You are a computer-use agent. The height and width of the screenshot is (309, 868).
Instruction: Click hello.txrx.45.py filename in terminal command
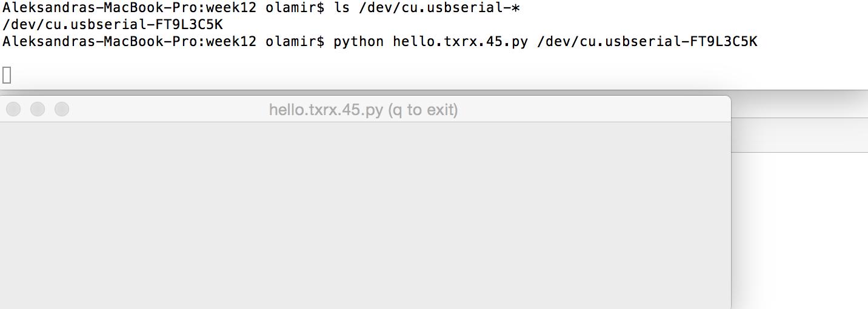coord(460,42)
